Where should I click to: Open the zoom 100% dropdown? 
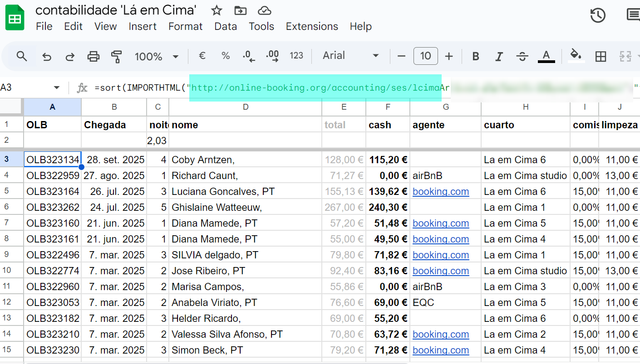(156, 57)
